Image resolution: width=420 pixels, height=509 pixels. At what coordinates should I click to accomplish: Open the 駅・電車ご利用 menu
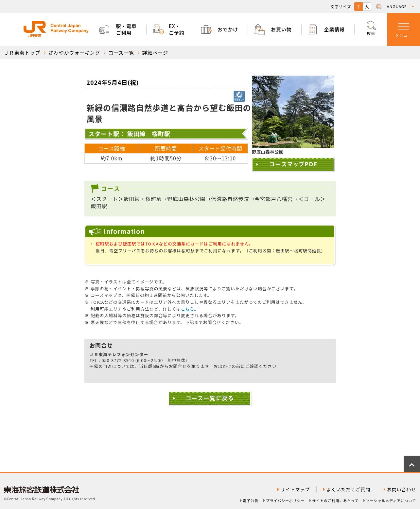[x=126, y=29]
